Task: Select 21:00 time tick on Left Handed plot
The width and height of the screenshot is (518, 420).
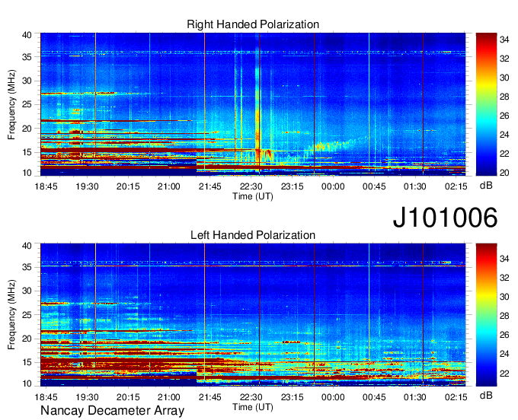Action: coord(169,397)
